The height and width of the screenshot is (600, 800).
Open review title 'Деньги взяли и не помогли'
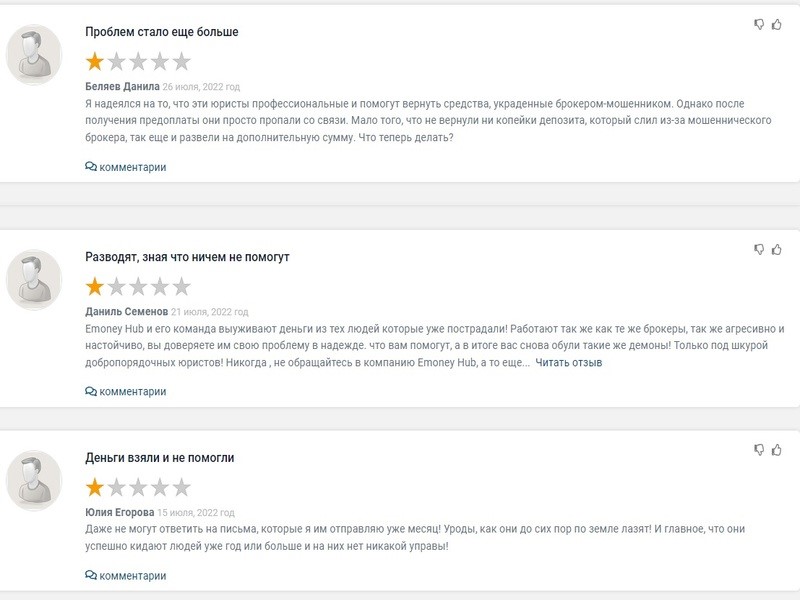(x=160, y=458)
